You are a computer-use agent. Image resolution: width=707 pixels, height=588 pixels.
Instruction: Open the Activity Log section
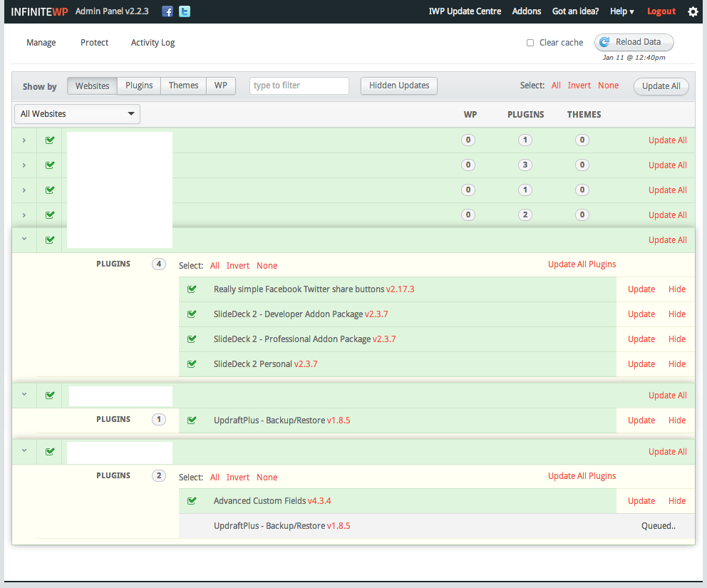coord(153,43)
